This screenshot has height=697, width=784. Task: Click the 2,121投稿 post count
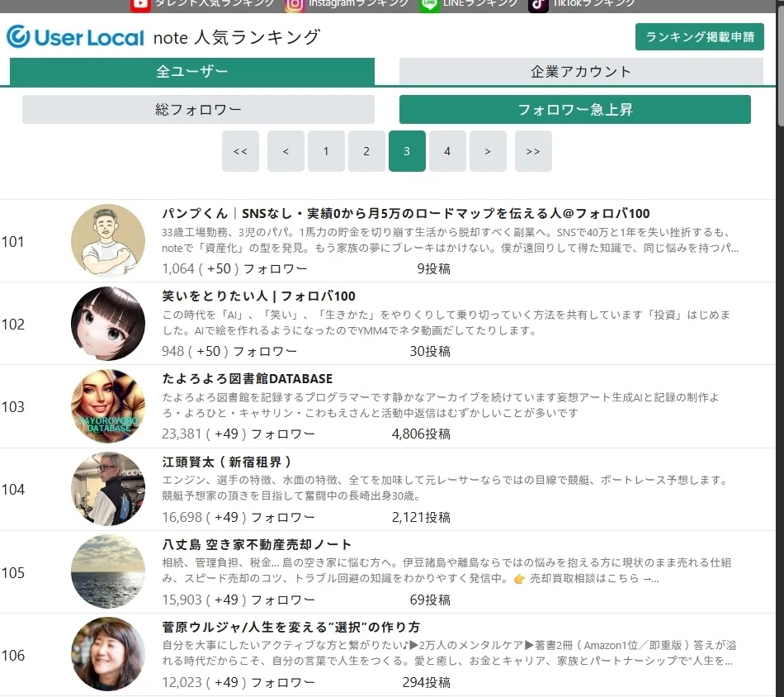coord(421,517)
